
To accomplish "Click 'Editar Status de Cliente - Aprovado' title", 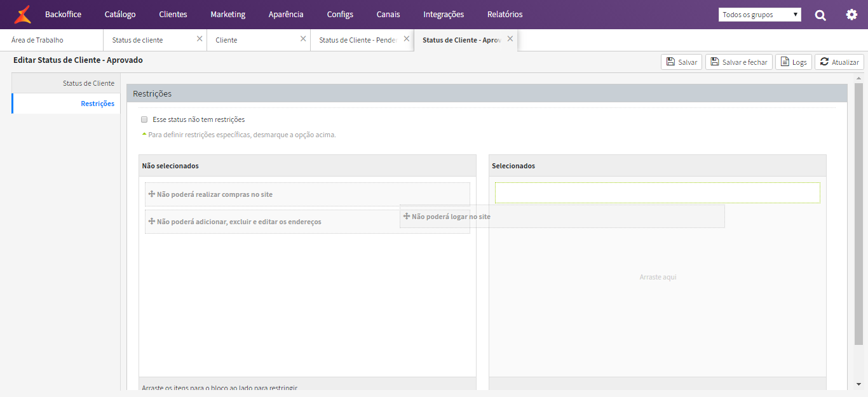I will point(78,60).
